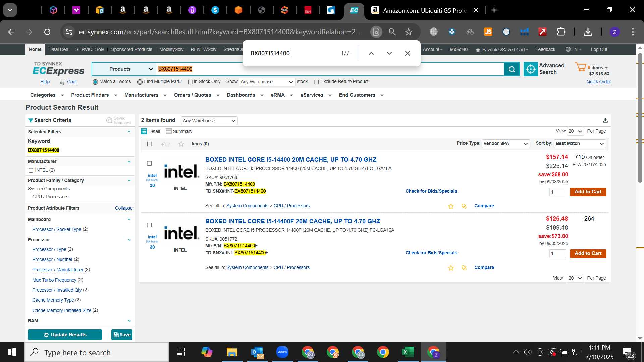Click quantity field for I5-14400F
The image size is (644, 362).
point(557,254)
